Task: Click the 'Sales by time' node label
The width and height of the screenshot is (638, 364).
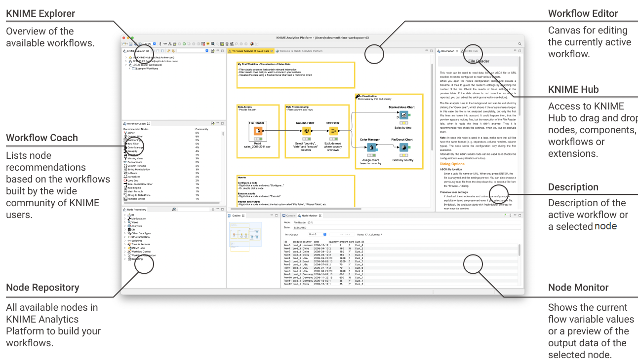Action: [403, 128]
